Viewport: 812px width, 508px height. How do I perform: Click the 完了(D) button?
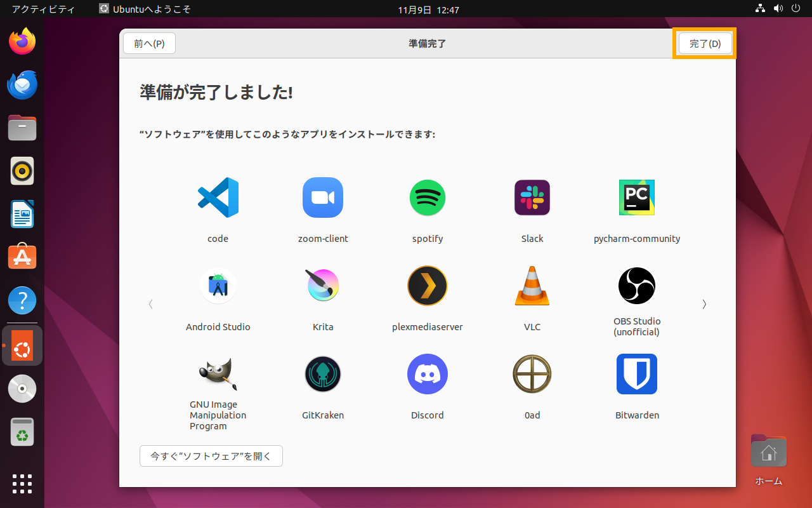705,43
